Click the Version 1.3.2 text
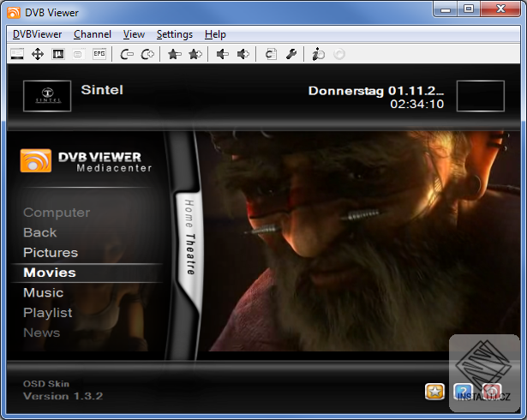This screenshot has height=420, width=527. click(63, 396)
